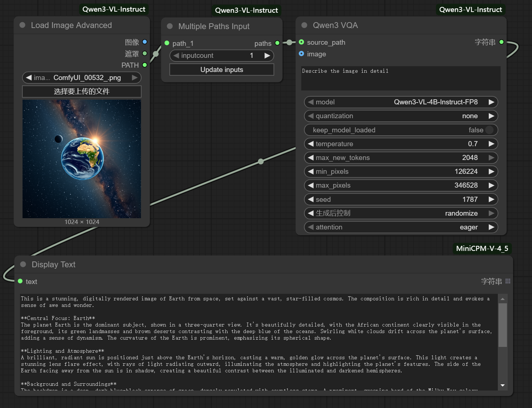Click the source_path input socket on Qwen3 VQA
The image size is (532, 408).
point(301,42)
